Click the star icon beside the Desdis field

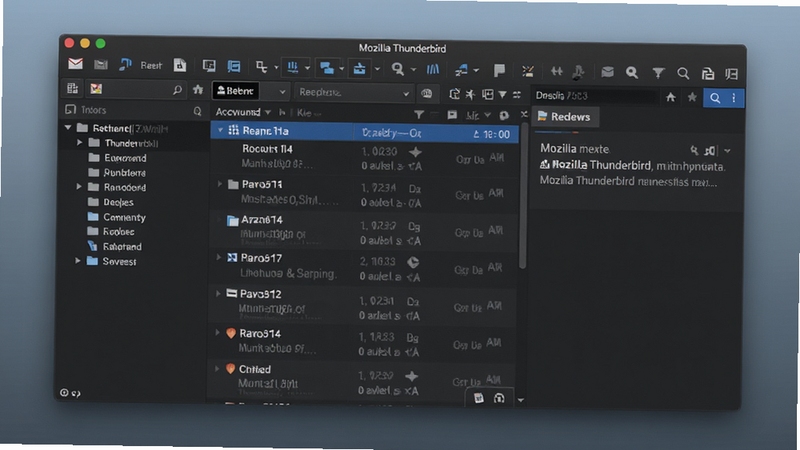[x=692, y=97]
